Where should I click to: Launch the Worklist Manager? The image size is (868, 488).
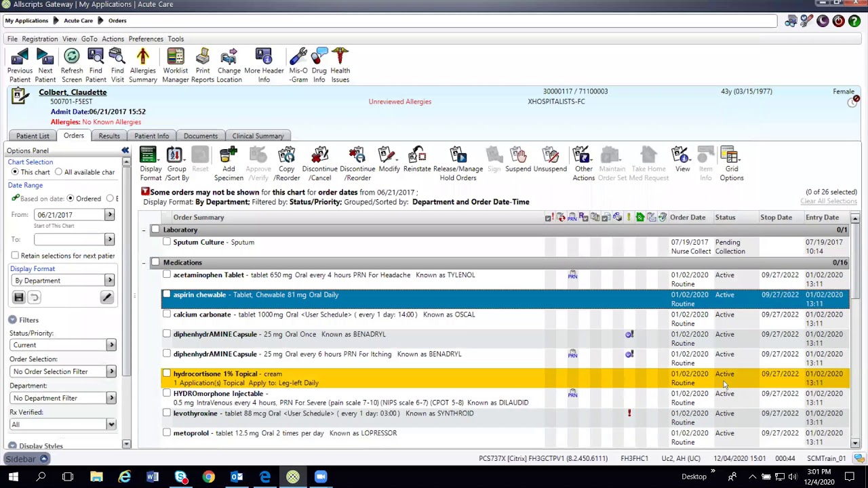coord(175,65)
